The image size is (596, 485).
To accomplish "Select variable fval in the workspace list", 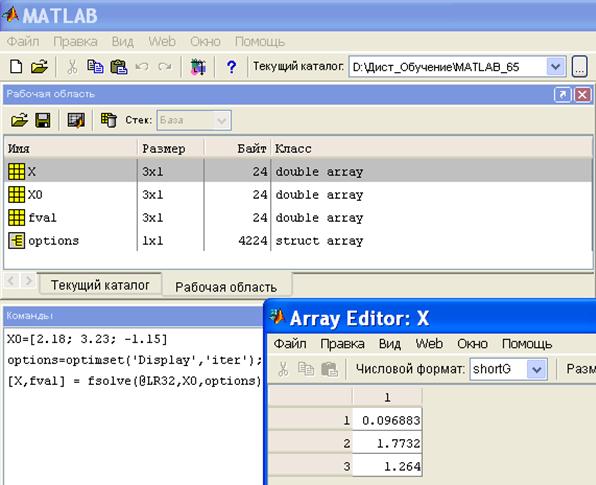I will [298, 218].
